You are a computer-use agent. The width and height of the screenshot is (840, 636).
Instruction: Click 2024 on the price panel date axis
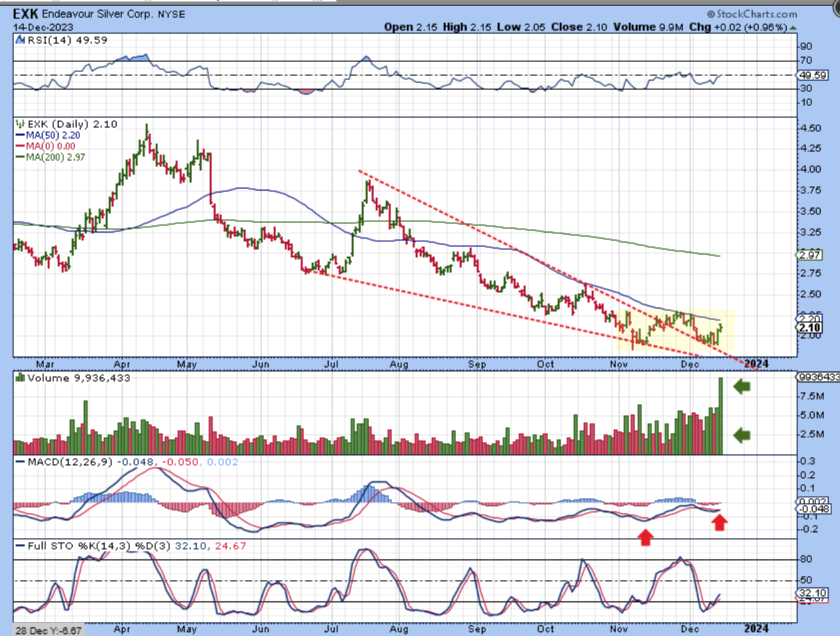point(756,364)
